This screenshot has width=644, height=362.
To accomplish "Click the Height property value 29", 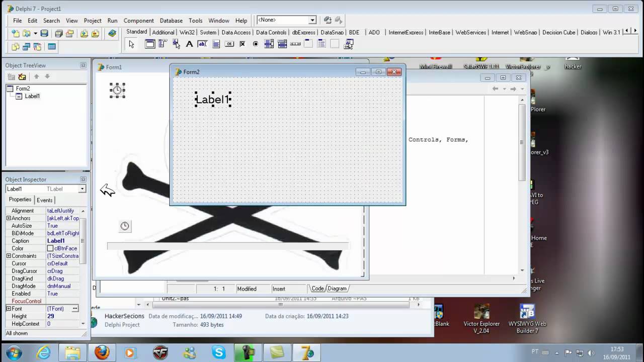I will point(51,316).
